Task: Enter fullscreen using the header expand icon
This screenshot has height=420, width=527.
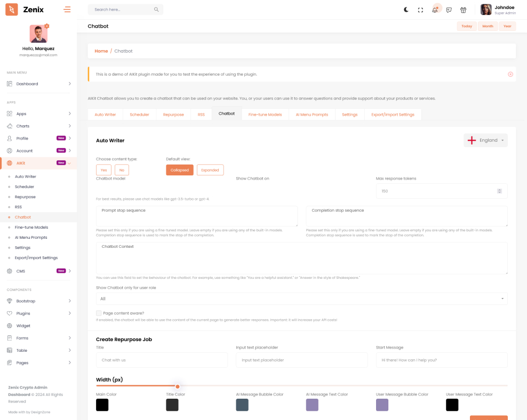Action: 420,10
